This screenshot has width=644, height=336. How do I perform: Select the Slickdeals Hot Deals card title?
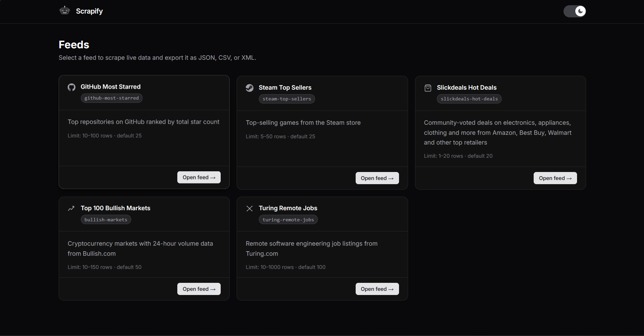tap(467, 88)
